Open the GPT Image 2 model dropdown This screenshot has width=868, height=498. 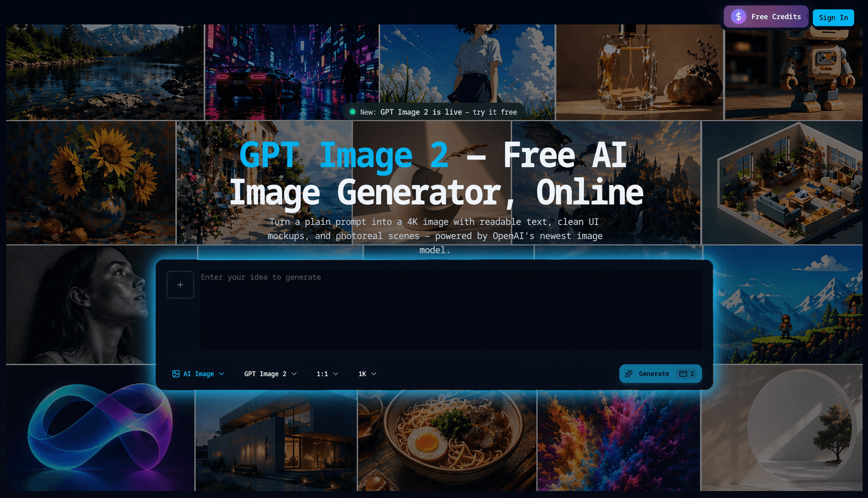pyautogui.click(x=270, y=374)
